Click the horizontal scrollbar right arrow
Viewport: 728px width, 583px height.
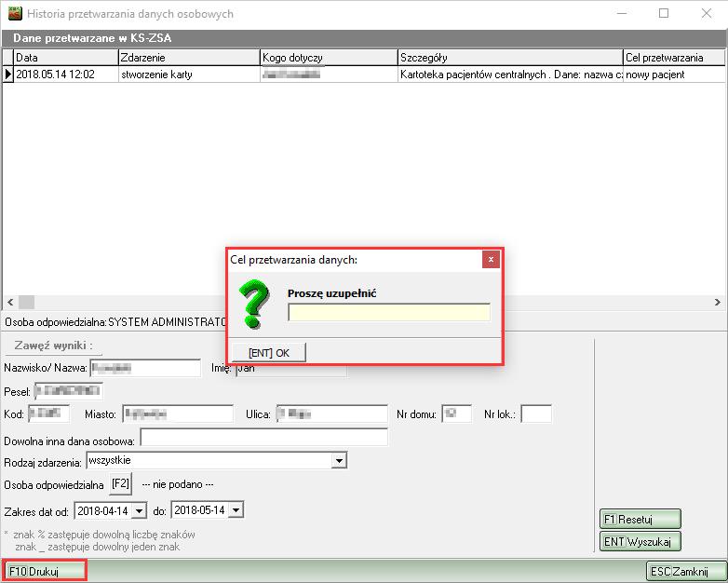718,302
